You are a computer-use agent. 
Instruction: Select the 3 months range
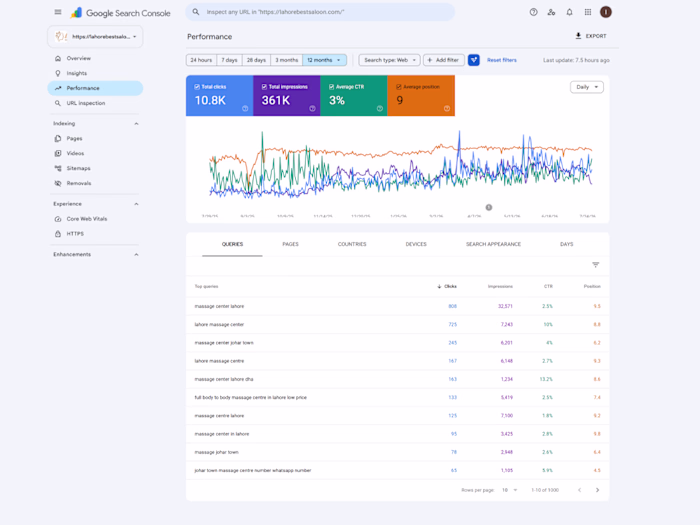pos(287,60)
